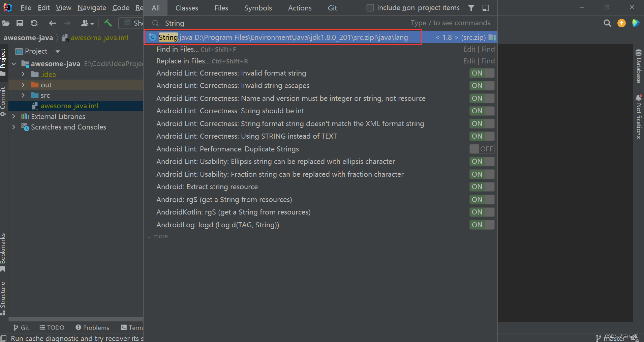This screenshot has width=644, height=342.
Task: Expand Scratches and Consoles node
Action: 14,127
